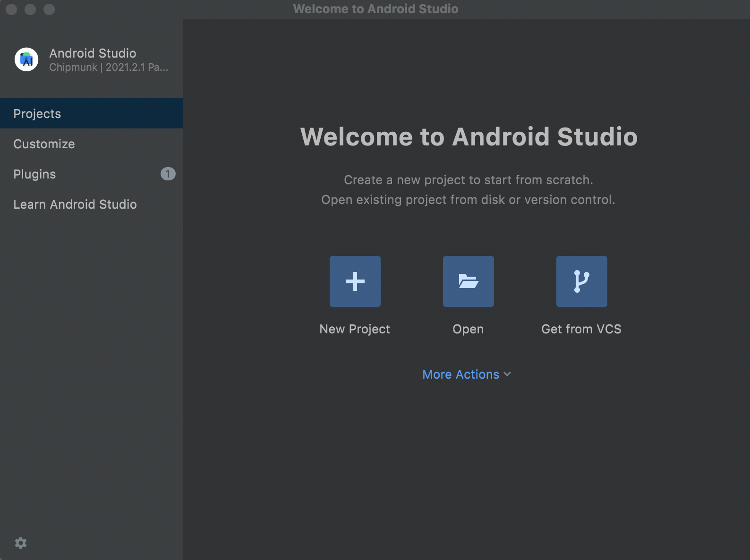Screen dimensions: 750x560
Task: Click the Get from VCS branch icon
Action: pos(582,281)
